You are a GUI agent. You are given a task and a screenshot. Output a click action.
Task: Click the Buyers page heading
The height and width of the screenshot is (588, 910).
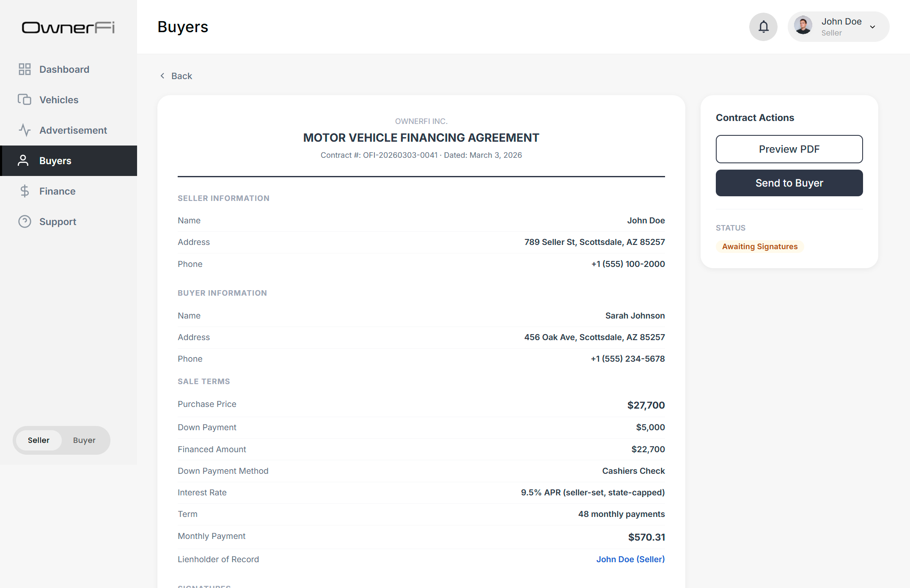pyautogui.click(x=183, y=27)
